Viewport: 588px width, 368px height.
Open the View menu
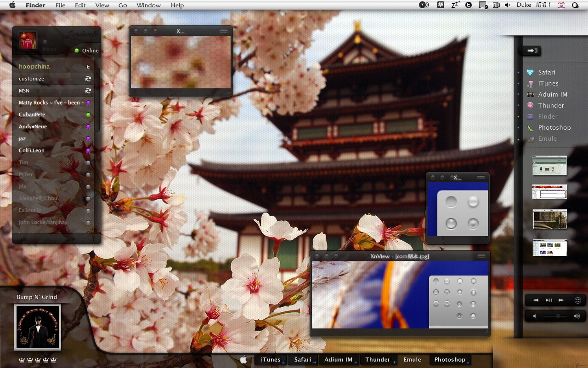102,6
